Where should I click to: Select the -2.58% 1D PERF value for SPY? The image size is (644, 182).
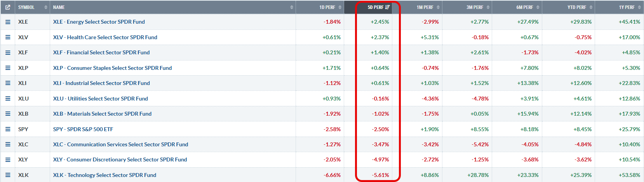coord(332,129)
